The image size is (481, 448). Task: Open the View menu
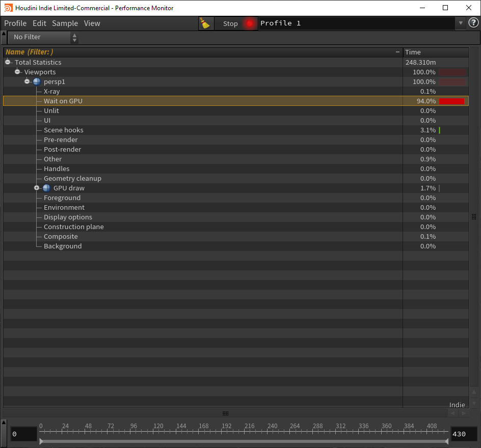(92, 23)
